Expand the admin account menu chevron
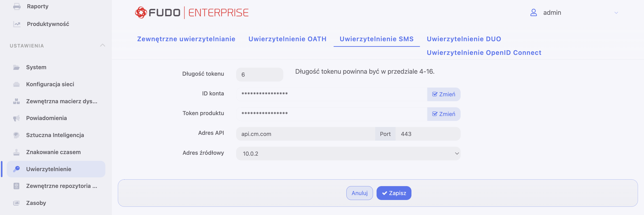Screen dimensions: 644x215 point(616,13)
